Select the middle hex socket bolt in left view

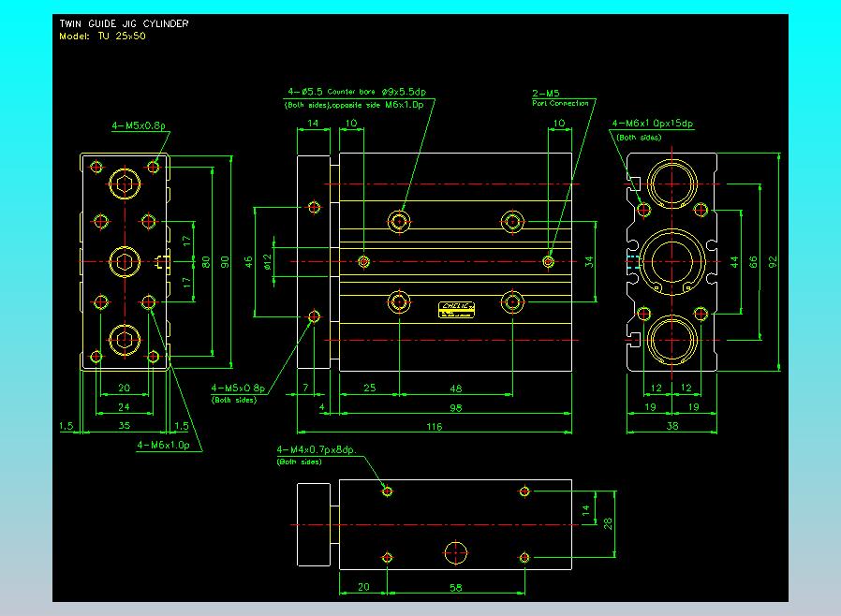[x=125, y=260]
